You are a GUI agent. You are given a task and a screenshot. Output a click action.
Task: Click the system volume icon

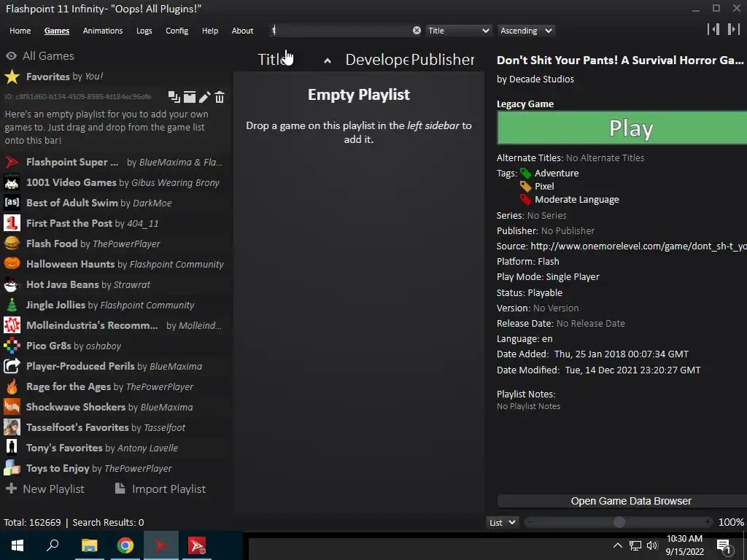click(652, 545)
